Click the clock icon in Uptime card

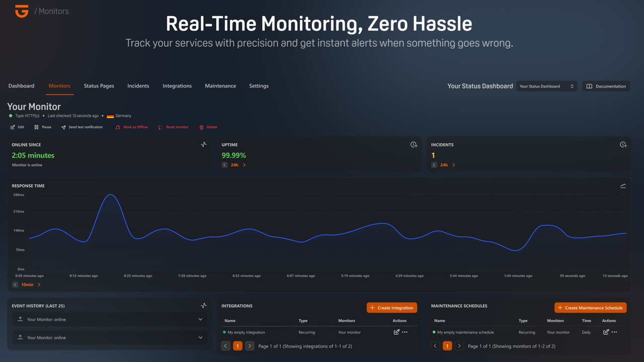pyautogui.click(x=414, y=145)
